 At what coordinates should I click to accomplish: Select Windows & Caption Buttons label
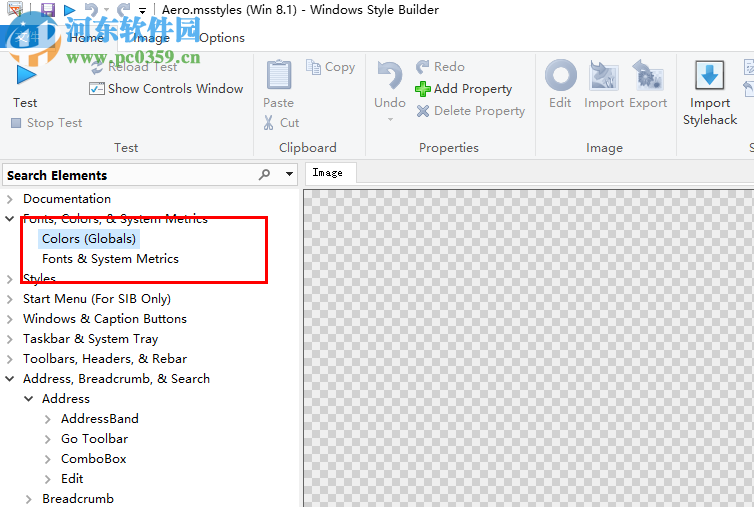click(x=105, y=319)
